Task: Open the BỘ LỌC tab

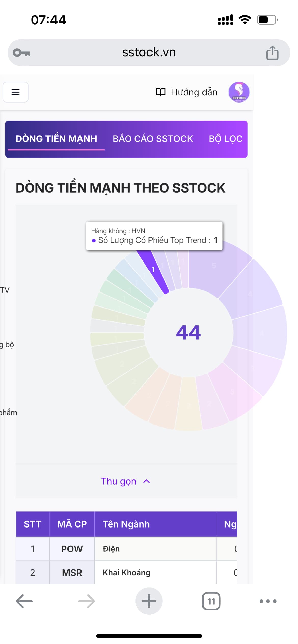Action: point(225,139)
